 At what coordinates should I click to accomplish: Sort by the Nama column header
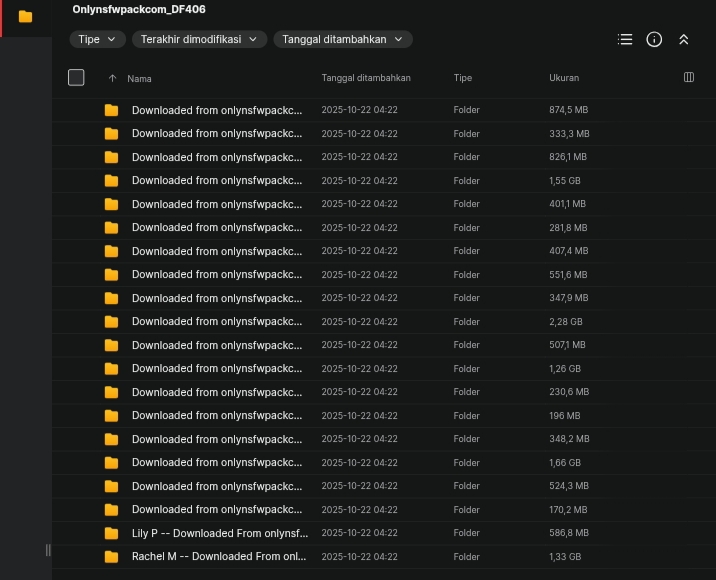pos(139,78)
